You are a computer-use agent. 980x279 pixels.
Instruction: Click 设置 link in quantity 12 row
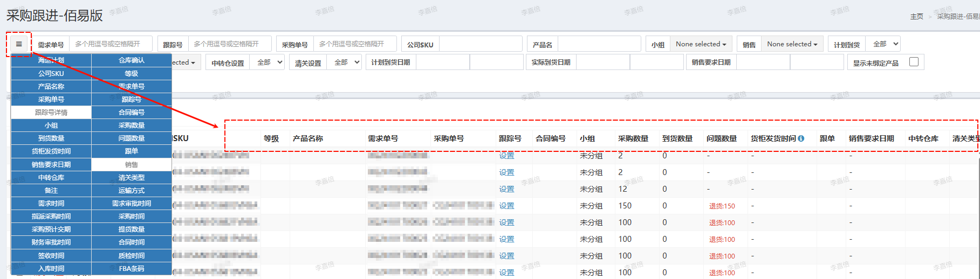(x=506, y=189)
